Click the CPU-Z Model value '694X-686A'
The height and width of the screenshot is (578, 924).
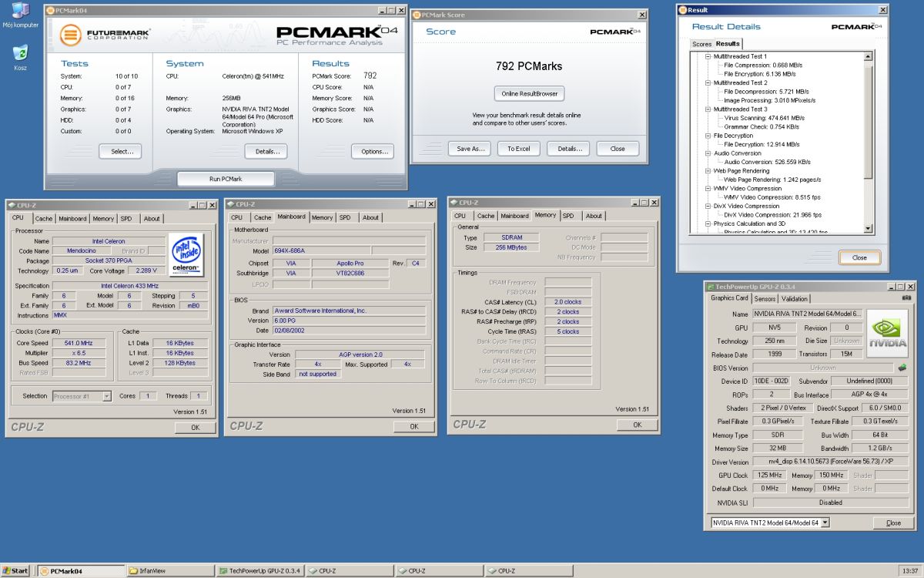(x=322, y=251)
